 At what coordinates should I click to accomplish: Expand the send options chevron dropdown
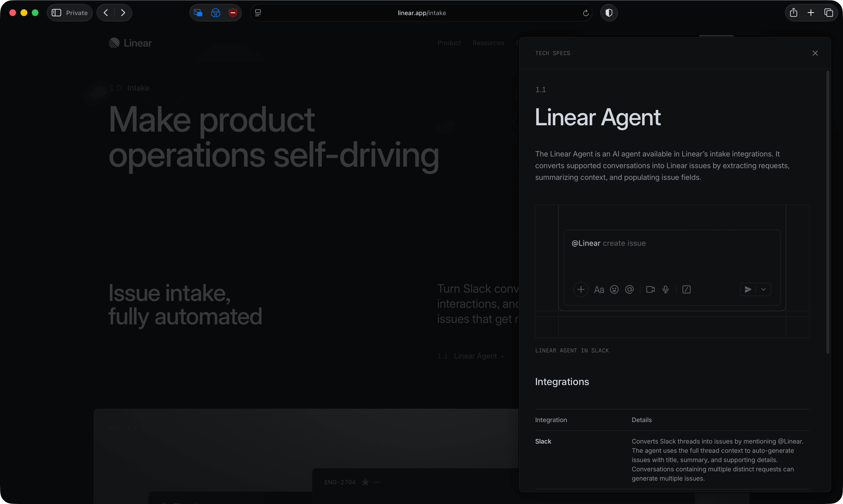tap(763, 289)
